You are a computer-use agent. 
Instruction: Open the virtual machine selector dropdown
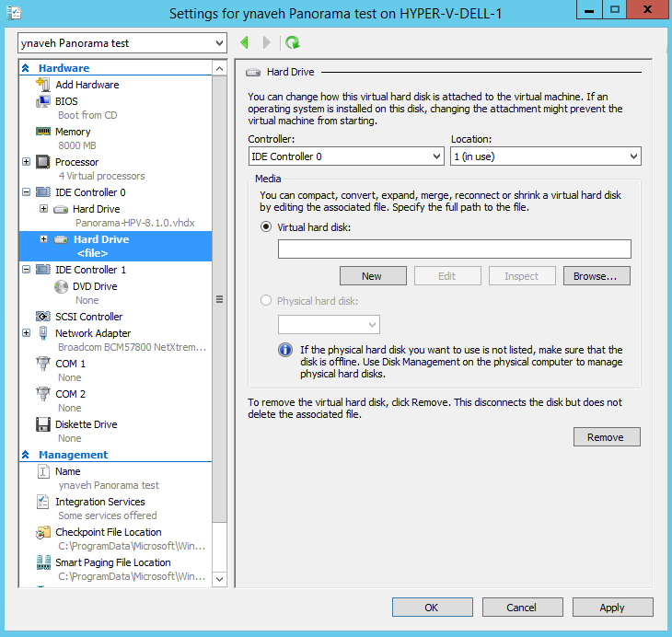point(122,43)
